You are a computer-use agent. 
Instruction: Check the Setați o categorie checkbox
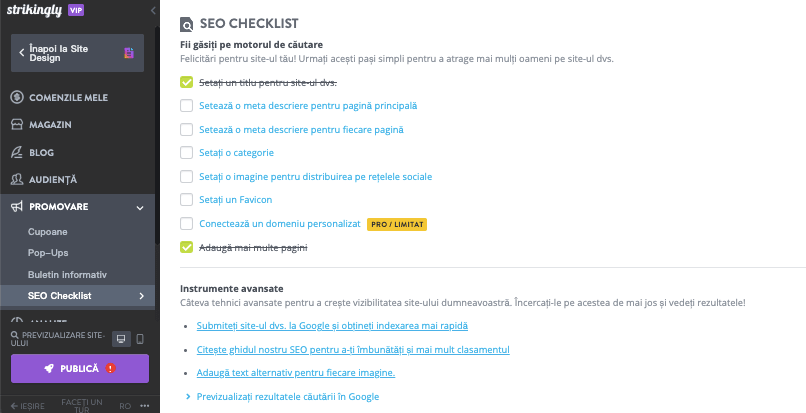point(186,153)
